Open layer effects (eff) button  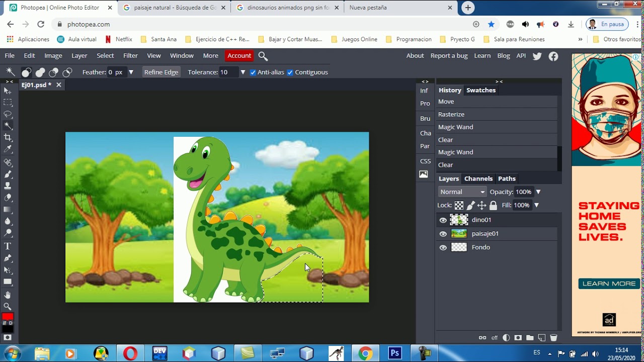tap(495, 338)
